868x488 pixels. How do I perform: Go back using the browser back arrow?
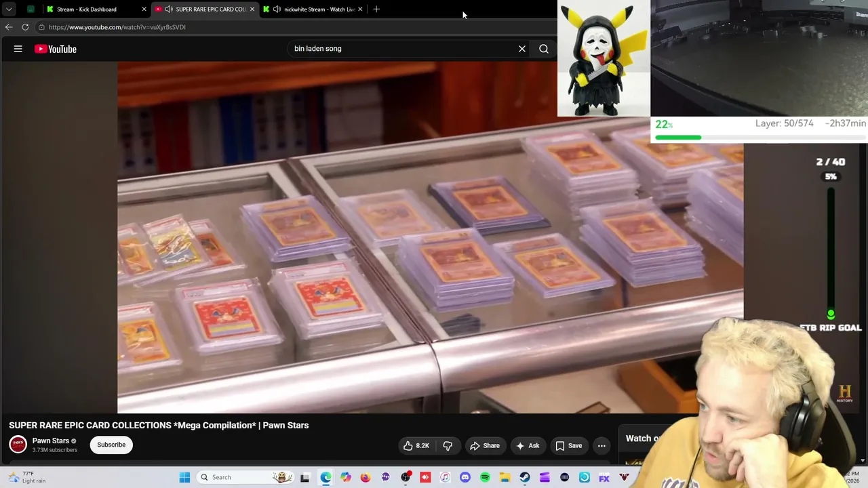coord(9,27)
